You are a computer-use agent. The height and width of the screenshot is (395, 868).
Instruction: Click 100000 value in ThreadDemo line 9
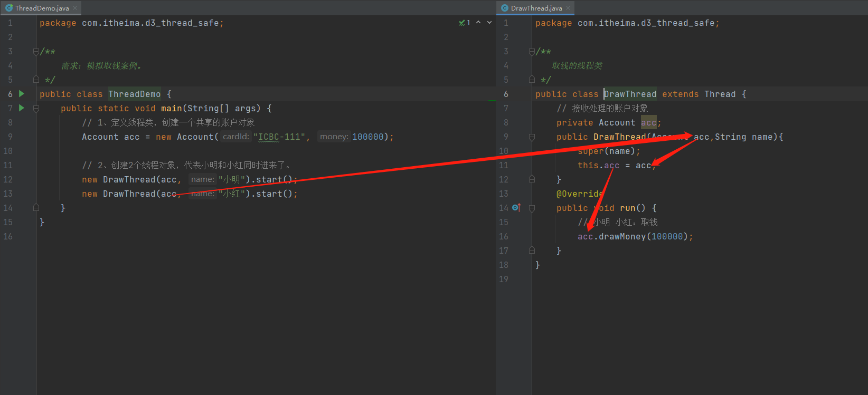point(368,137)
